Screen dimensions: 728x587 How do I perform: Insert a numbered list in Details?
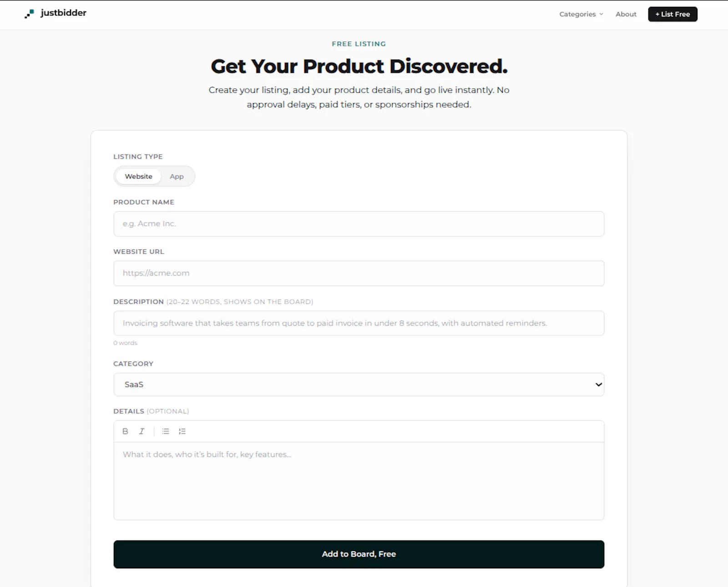point(182,431)
